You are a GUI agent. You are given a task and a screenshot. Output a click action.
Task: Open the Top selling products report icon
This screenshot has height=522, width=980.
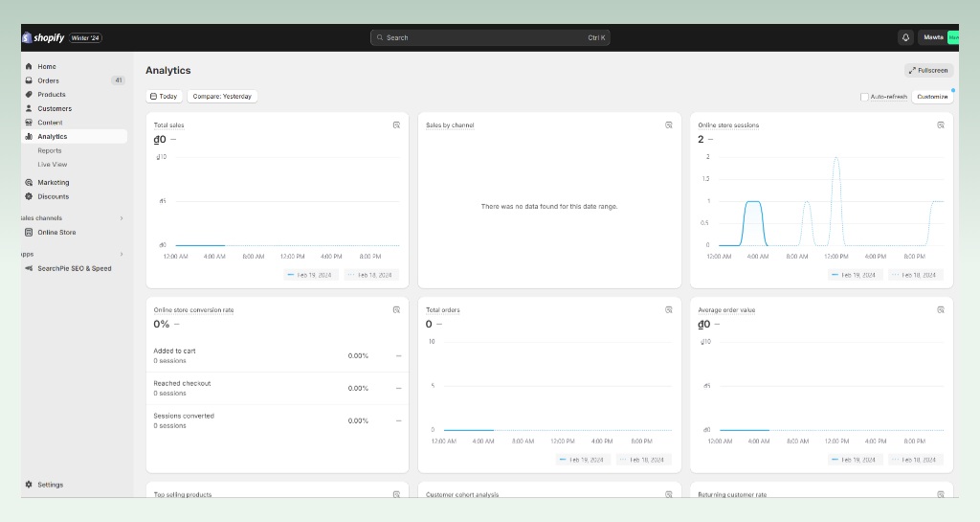(x=396, y=494)
